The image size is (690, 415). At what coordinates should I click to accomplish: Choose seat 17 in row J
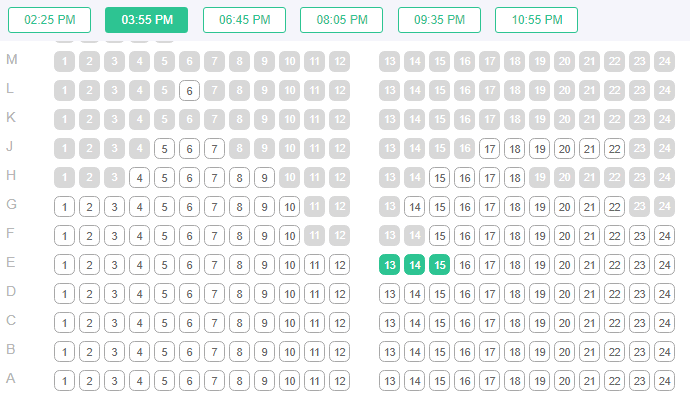[490, 149]
